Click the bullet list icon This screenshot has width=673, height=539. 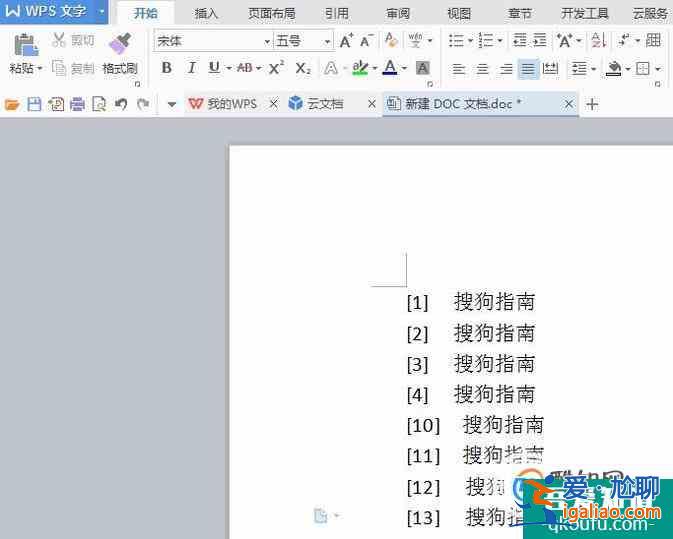pos(456,41)
